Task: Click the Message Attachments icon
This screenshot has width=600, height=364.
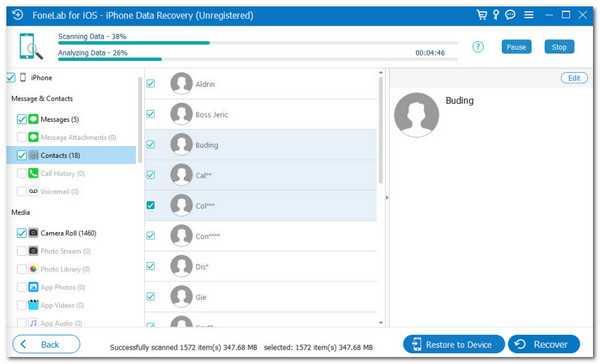Action: pos(33,137)
